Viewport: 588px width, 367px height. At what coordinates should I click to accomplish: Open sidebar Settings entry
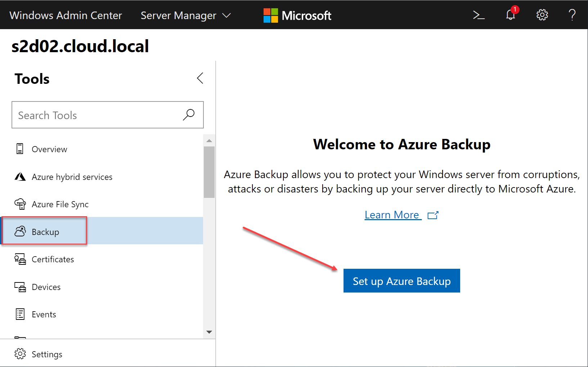[x=108, y=354]
